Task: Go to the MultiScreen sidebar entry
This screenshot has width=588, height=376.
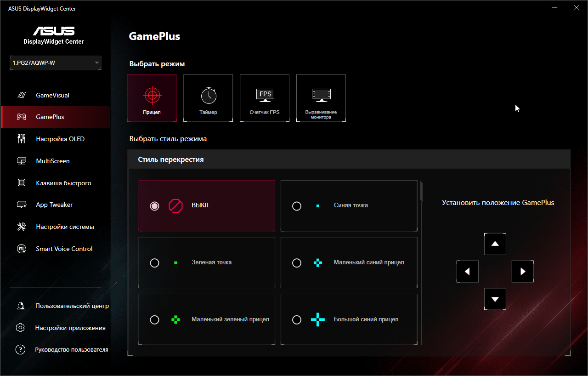Action: [x=55, y=161]
